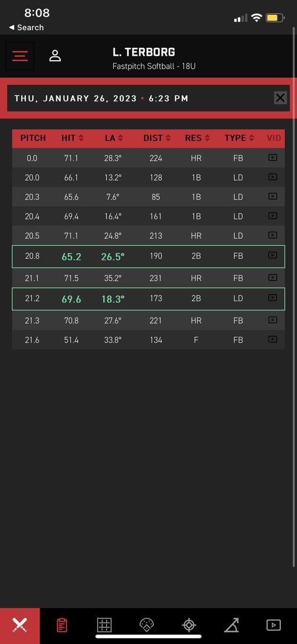
Task: Play video for pitch 20.3 row
Action: [273, 196]
